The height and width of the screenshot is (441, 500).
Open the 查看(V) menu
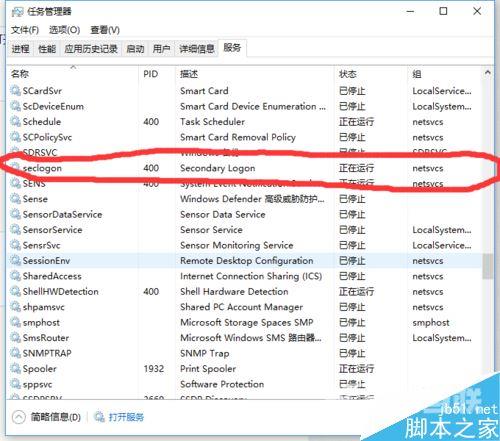coord(105,30)
